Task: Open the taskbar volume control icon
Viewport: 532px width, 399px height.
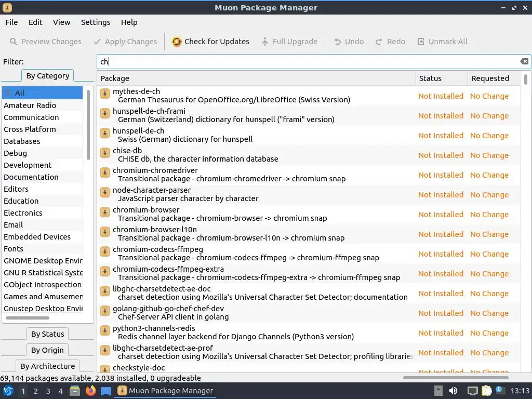Action: coord(453,391)
